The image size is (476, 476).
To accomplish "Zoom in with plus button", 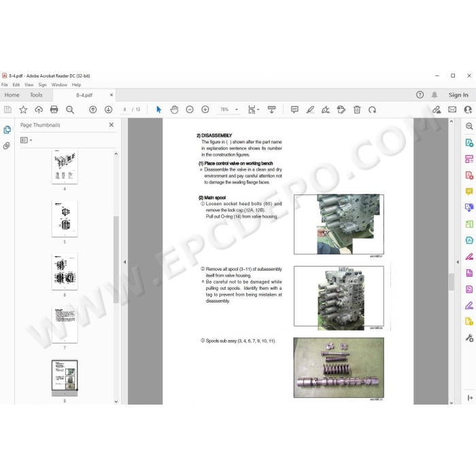I will coord(205,109).
